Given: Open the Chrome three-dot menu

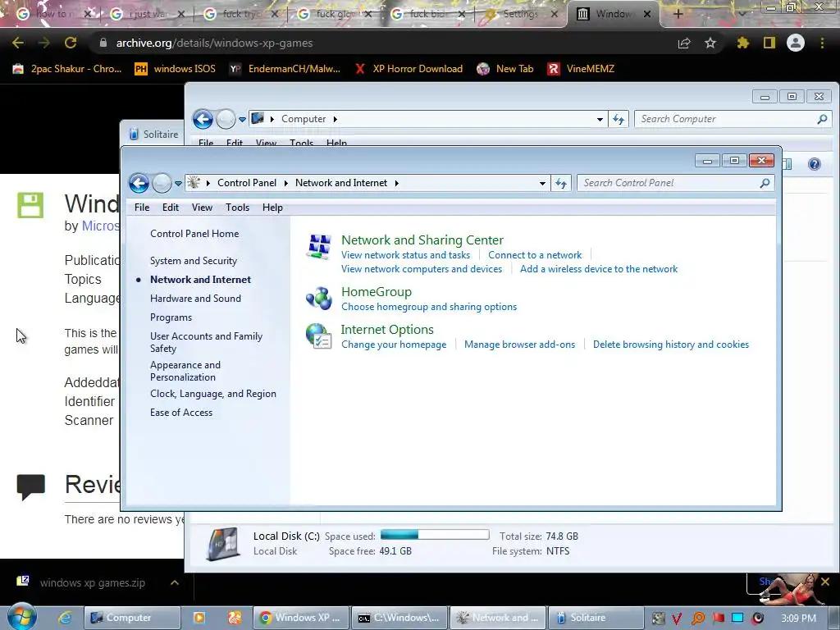Looking at the screenshot, I should 822,43.
